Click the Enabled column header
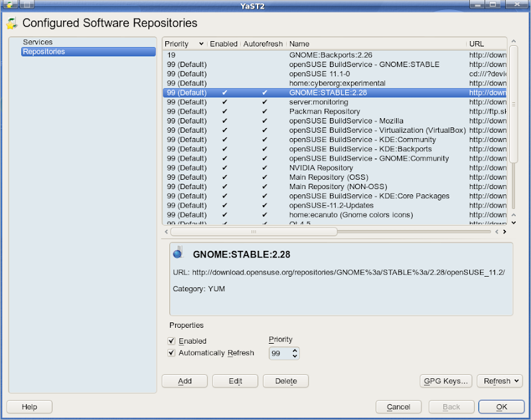Viewport: 531px width, 420px height. (224, 44)
